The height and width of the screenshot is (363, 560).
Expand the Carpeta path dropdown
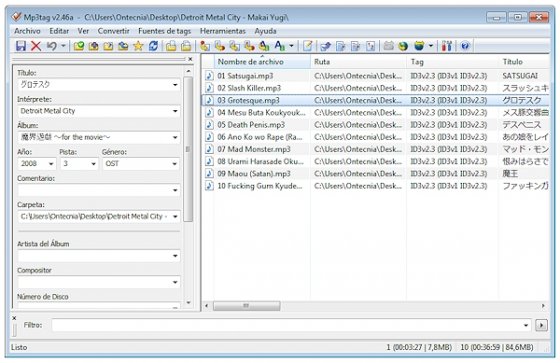click(175, 217)
